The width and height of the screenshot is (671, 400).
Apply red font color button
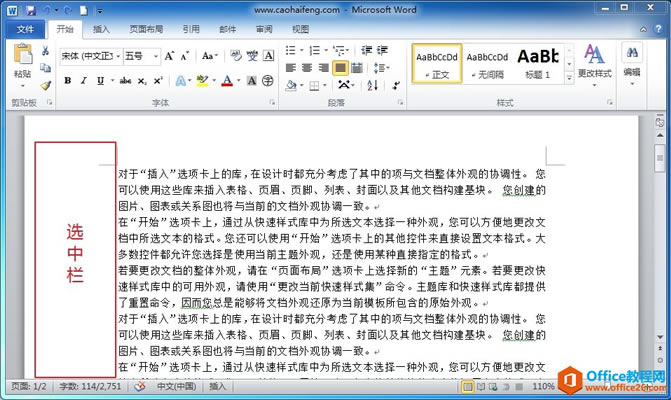tap(227, 81)
